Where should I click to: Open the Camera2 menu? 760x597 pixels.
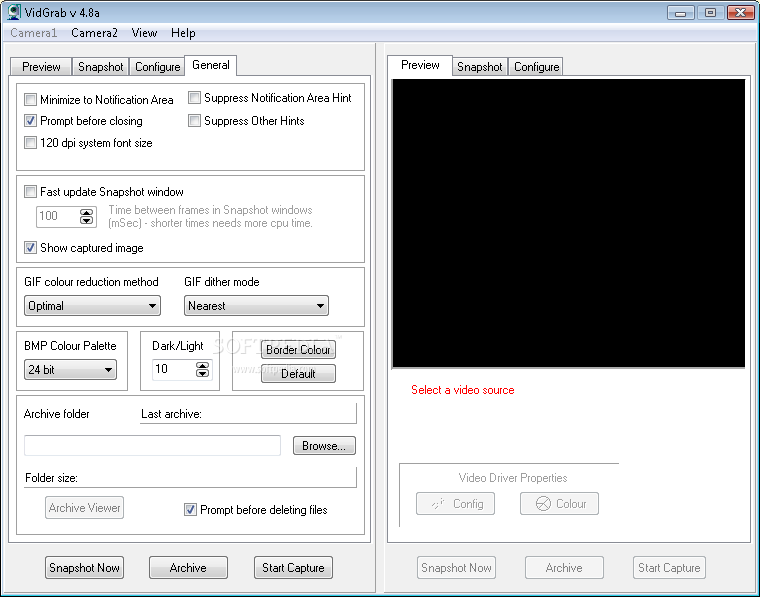tap(95, 33)
